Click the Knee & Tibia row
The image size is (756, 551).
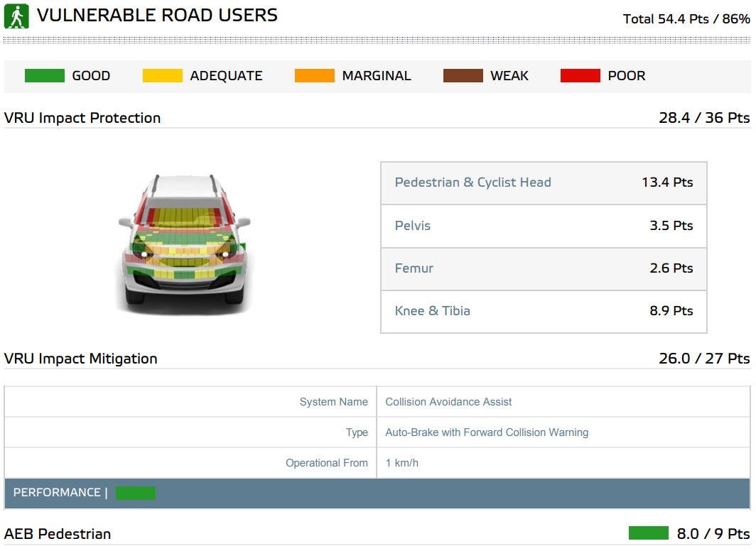pos(544,311)
